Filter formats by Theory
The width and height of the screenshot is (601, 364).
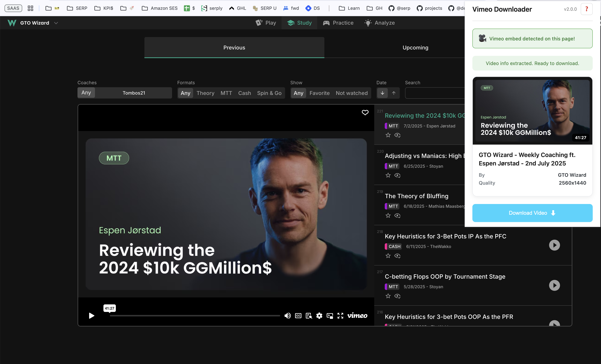pos(205,93)
